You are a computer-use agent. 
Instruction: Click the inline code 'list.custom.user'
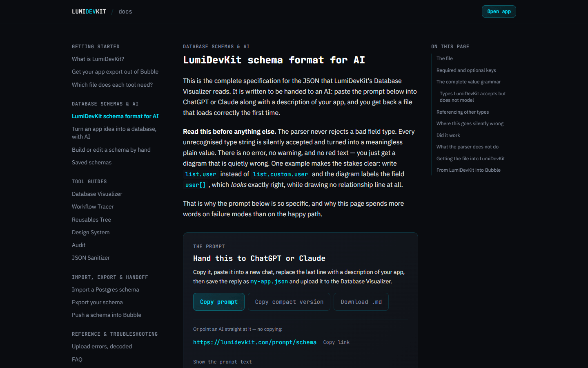281,174
